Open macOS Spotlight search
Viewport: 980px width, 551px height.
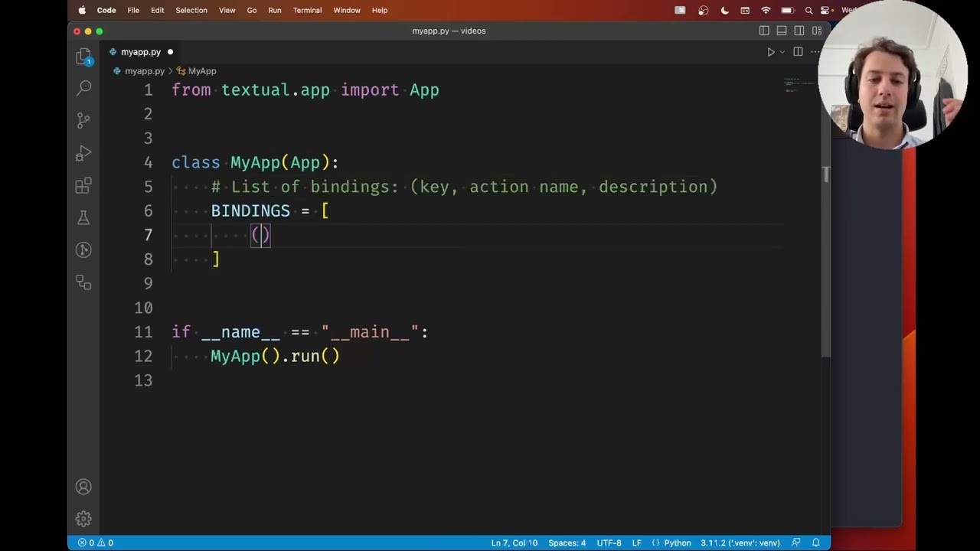coord(808,10)
